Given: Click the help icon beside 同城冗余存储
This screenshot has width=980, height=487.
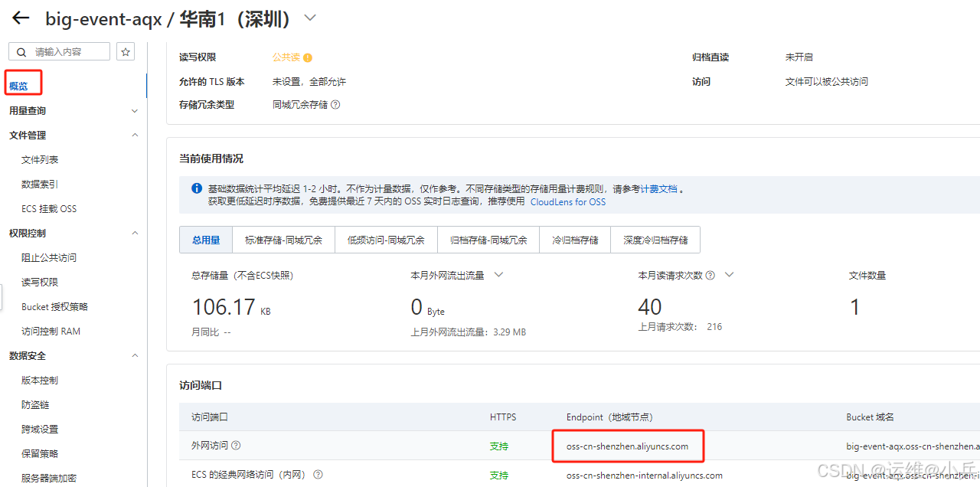Looking at the screenshot, I should [335, 105].
